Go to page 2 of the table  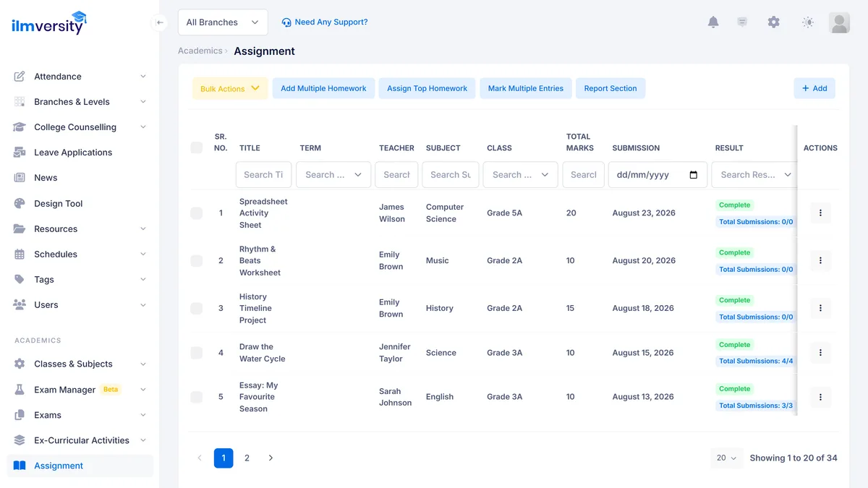(x=247, y=458)
